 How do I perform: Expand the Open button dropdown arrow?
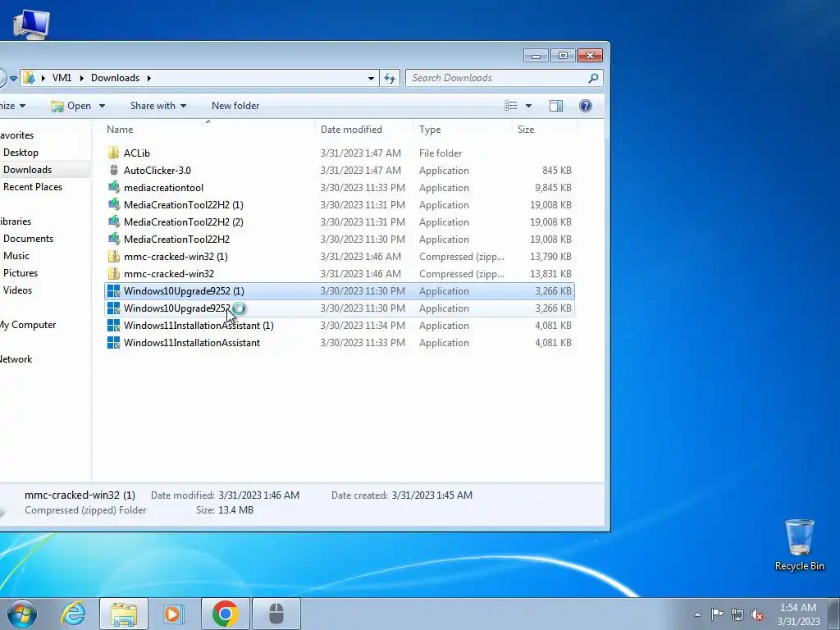pyautogui.click(x=102, y=106)
